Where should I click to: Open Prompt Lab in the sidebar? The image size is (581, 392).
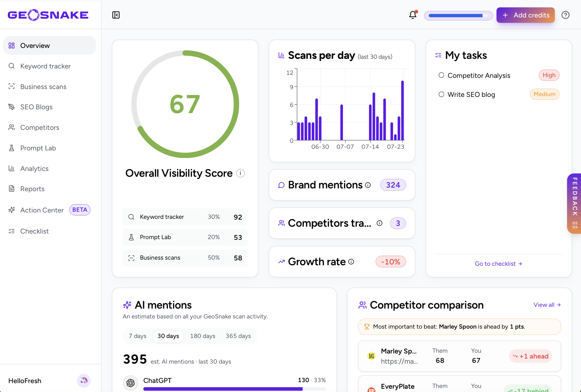49,148
